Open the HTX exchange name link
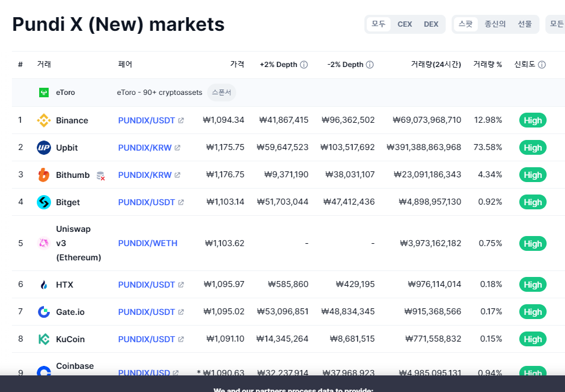The height and width of the screenshot is (392, 565). [65, 285]
